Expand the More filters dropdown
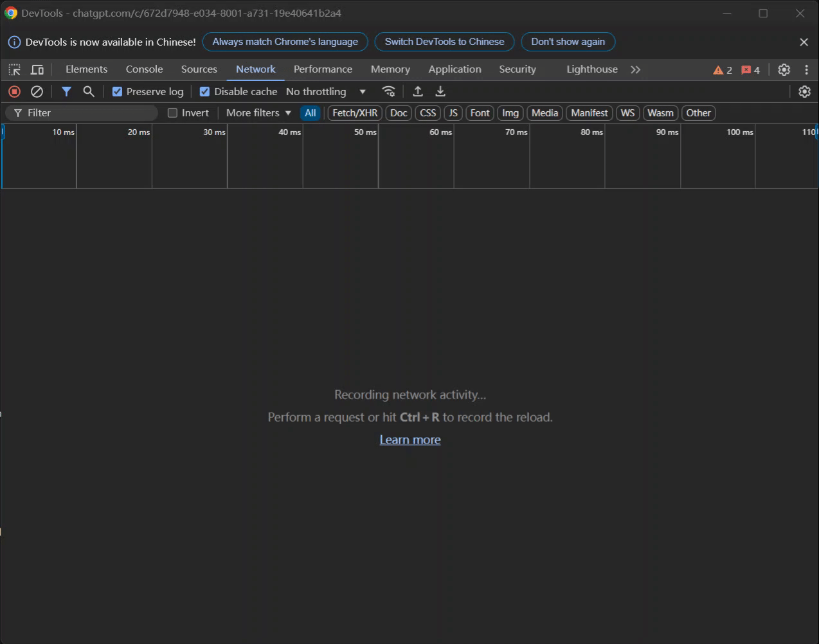The height and width of the screenshot is (644, 819). 258,113
